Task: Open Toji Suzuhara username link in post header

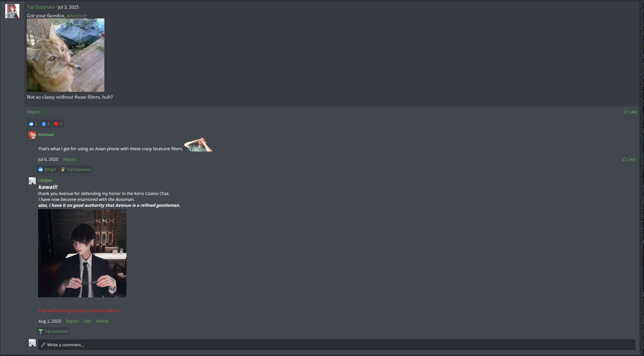Action: pyautogui.click(x=41, y=7)
